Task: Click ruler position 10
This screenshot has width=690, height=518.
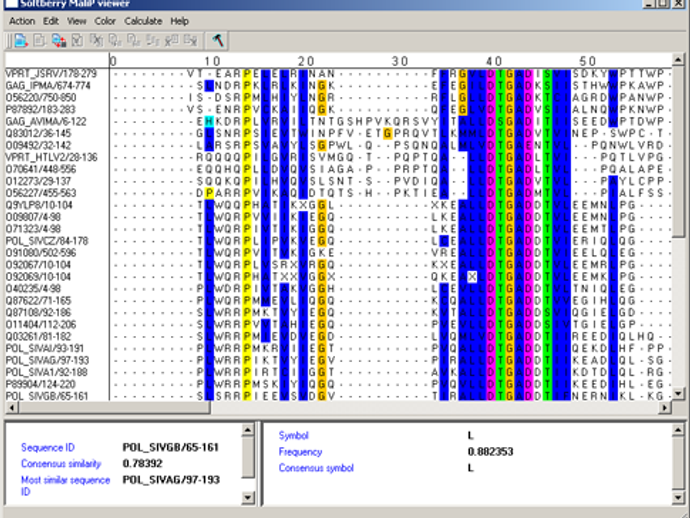Action: [213, 61]
